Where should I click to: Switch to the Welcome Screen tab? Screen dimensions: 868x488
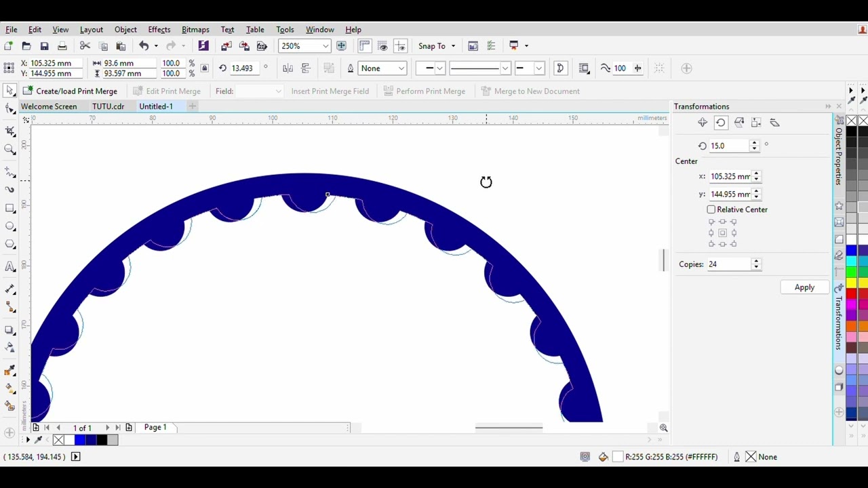[49, 106]
